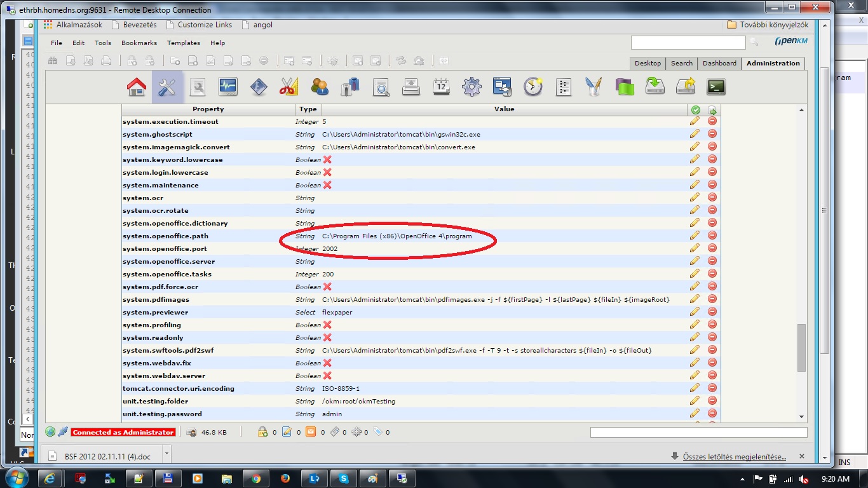868x488 pixels.
Task: Click the scissors and ruler utilities icon
Action: tap(288, 87)
